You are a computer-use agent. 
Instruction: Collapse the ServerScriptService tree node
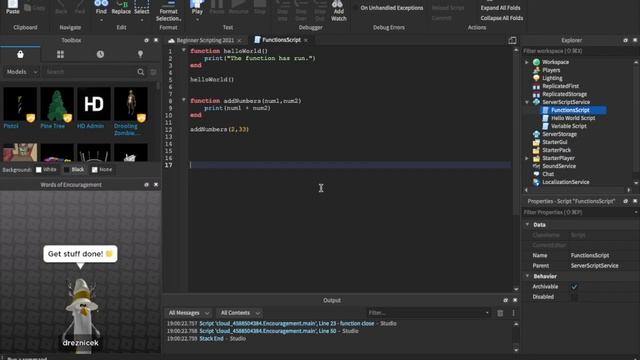[527, 102]
